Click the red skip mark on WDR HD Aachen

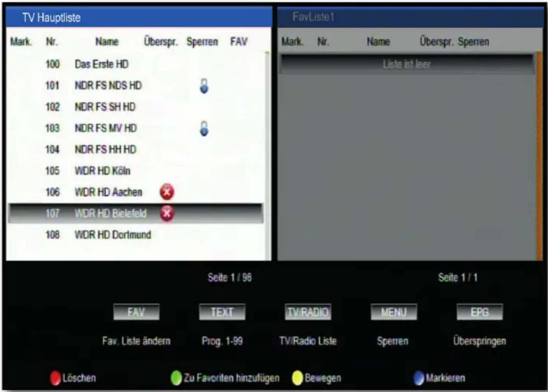pos(167,192)
